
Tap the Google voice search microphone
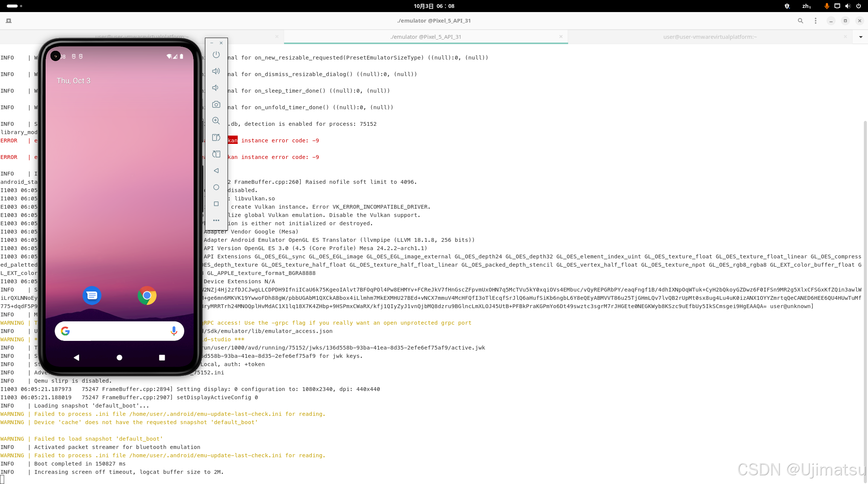pyautogui.click(x=174, y=331)
